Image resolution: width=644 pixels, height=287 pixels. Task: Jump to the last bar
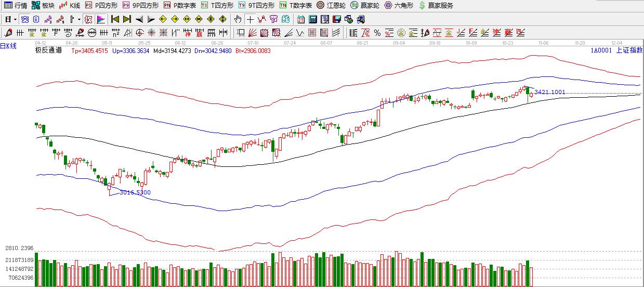(x=126, y=20)
